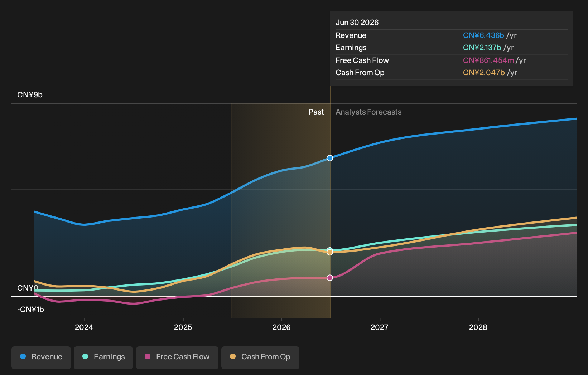Click the 2027 x-axis label

coord(380,327)
